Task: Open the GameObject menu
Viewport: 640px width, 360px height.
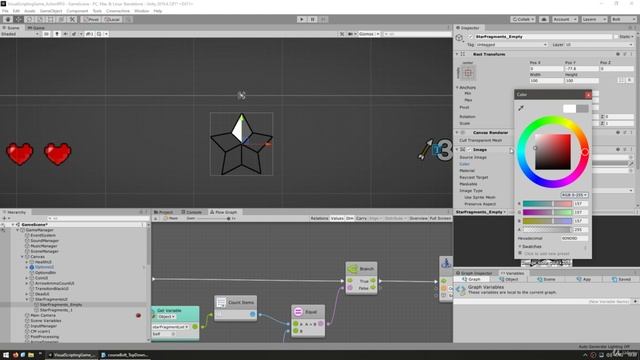Action: point(51,11)
